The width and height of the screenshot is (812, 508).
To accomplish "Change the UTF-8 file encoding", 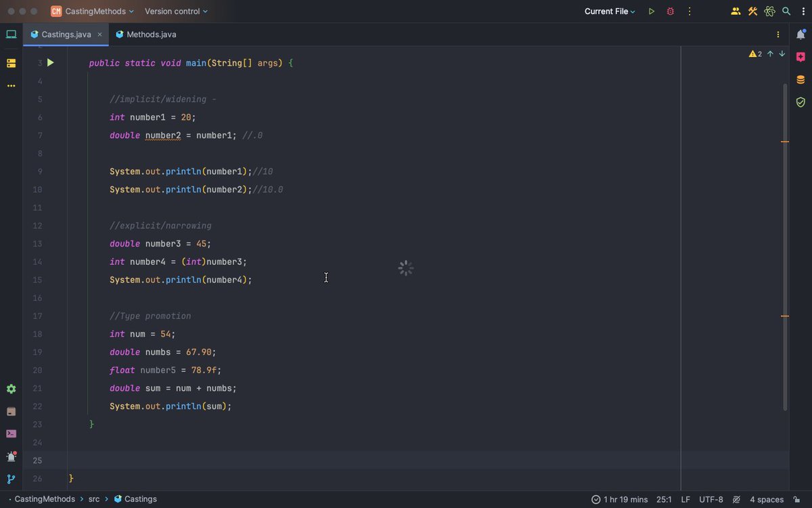I will pos(711,499).
